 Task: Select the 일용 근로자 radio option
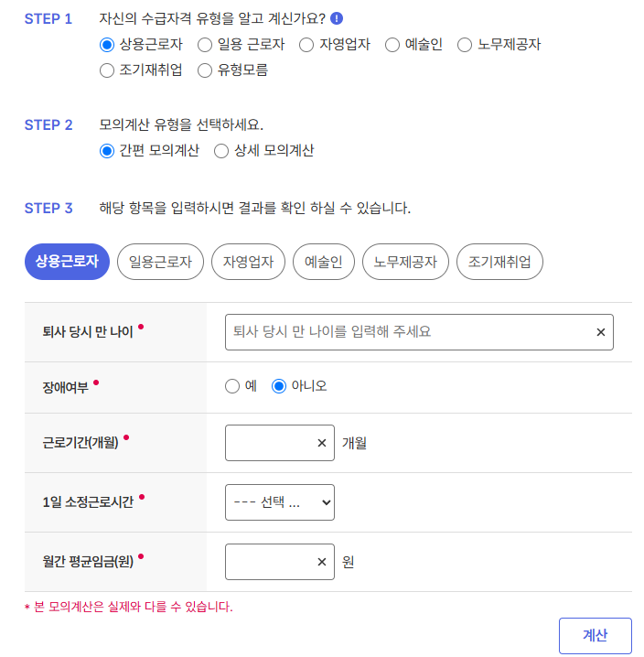pyautogui.click(x=205, y=45)
